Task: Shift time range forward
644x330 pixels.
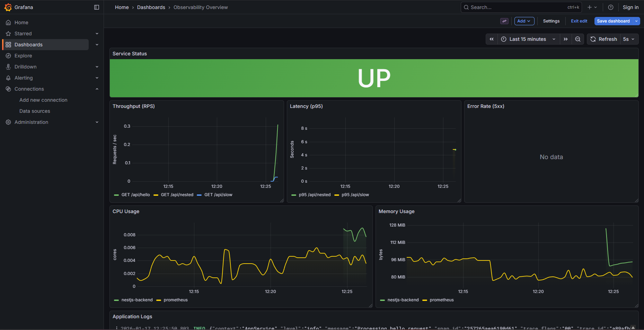Action: (x=566, y=39)
